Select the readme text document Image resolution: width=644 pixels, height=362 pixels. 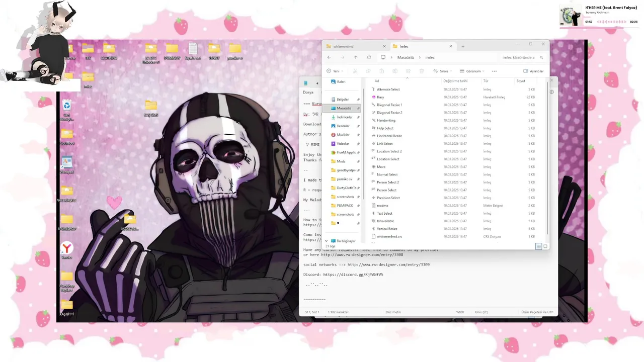380,206
